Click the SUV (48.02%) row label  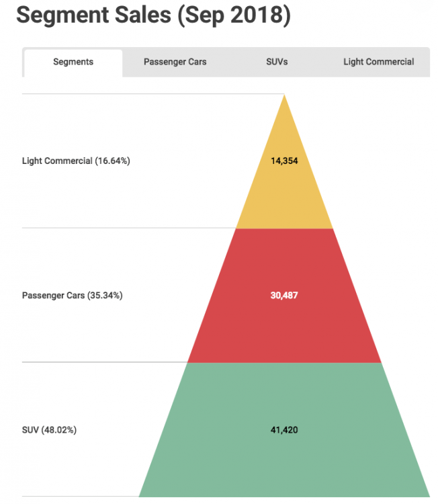tap(49, 429)
